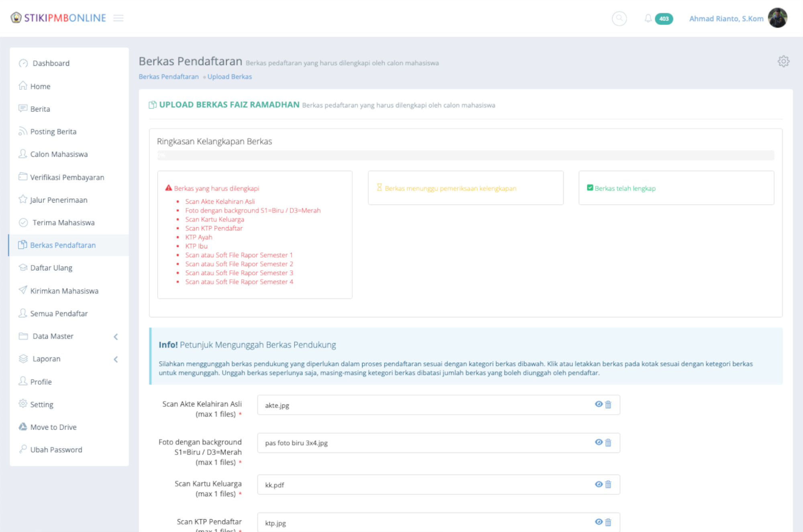The width and height of the screenshot is (803, 532).
Task: Collapse sidebar using chevron next to Data Master
Action: pyautogui.click(x=116, y=337)
